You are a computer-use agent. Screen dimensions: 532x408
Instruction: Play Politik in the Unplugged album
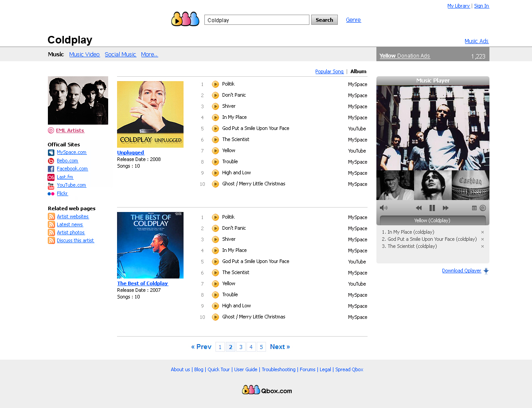coord(215,84)
